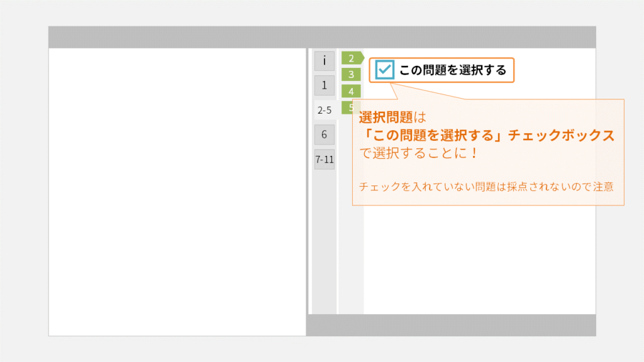Select green sub-question tag 5

pos(348,107)
